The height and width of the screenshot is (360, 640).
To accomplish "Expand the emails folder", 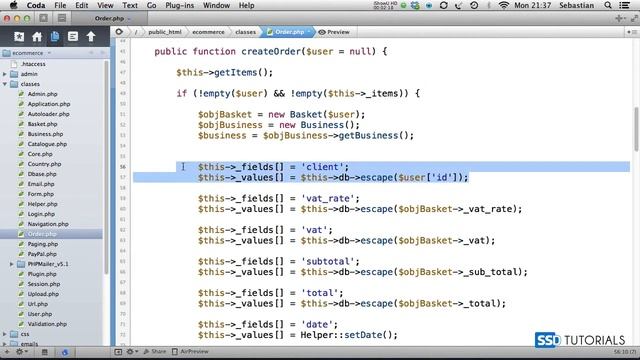I will [5, 344].
